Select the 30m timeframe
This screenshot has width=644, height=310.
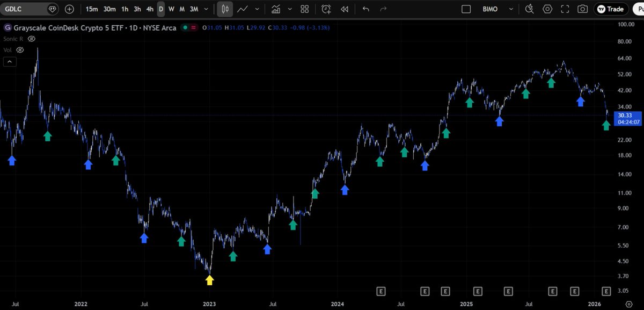coord(109,9)
